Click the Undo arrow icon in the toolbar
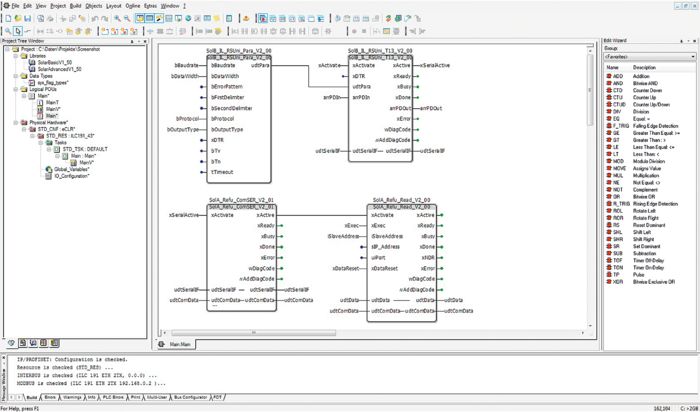700x412 pixels. point(95,18)
